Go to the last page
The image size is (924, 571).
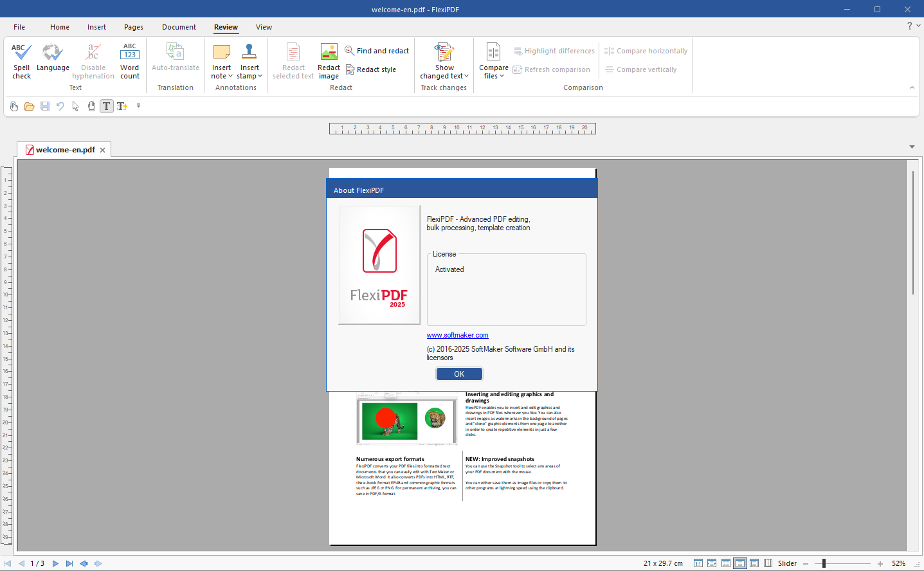coord(69,563)
